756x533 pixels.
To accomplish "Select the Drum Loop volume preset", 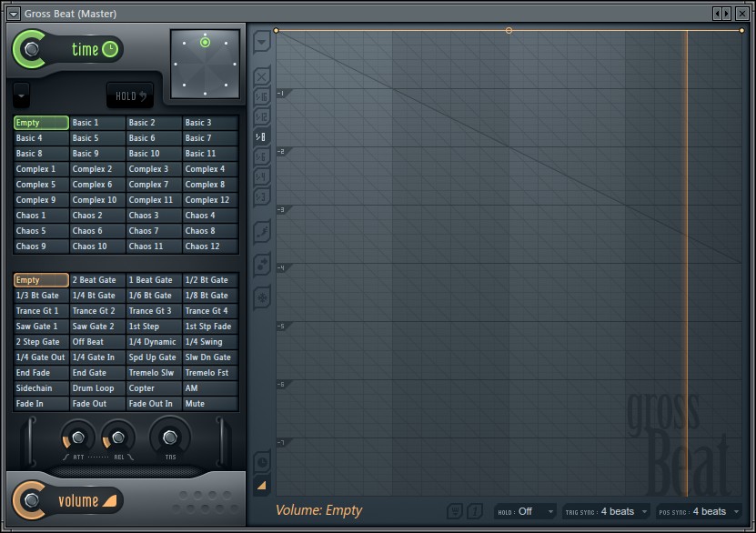I will click(97, 388).
